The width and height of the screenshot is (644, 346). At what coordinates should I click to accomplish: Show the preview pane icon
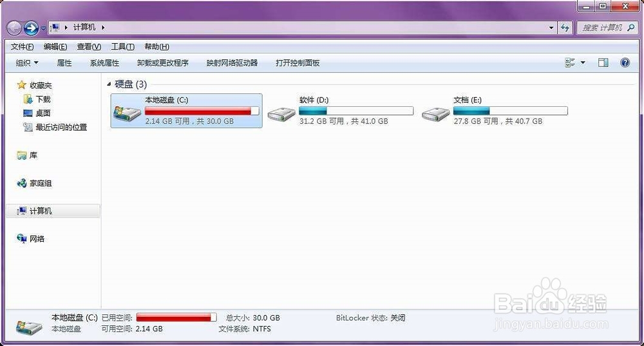click(603, 63)
